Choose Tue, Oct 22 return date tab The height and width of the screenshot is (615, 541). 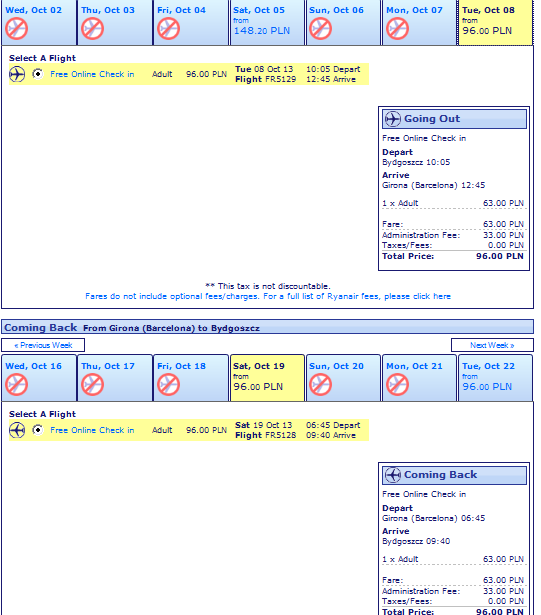pos(495,378)
